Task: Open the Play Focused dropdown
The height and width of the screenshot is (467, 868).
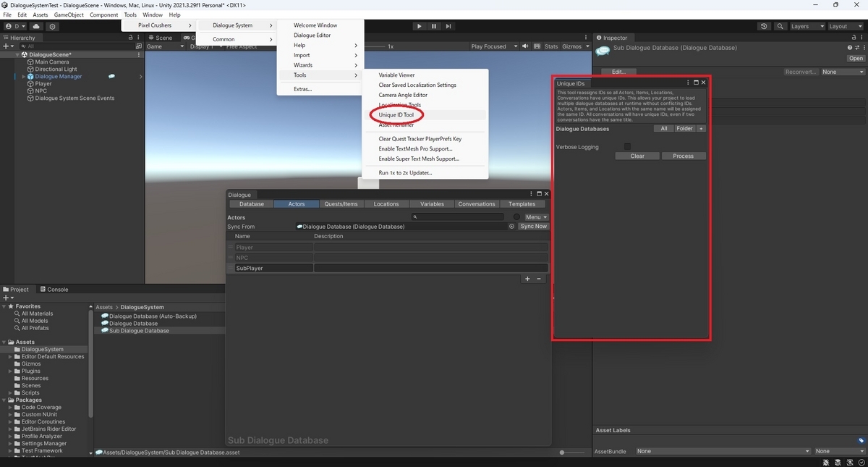Action: 494,46
